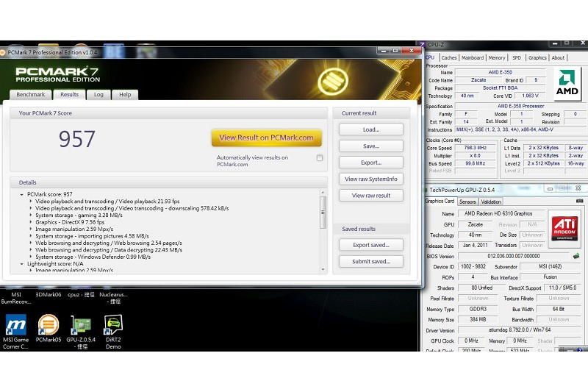This screenshot has width=588, height=392.
Task: Open the PCMark05 desktop shortcut
Action: click(49, 329)
